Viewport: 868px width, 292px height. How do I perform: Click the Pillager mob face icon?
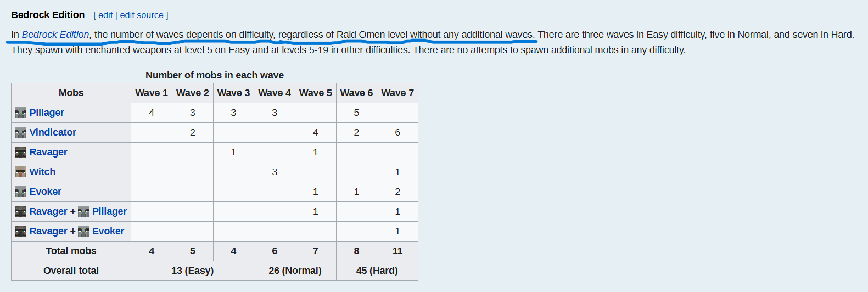(x=21, y=113)
